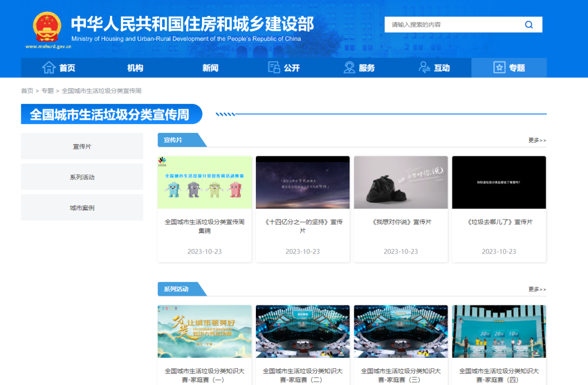Click the 《我想对你说》宣传片 thumbnail

coord(401,182)
